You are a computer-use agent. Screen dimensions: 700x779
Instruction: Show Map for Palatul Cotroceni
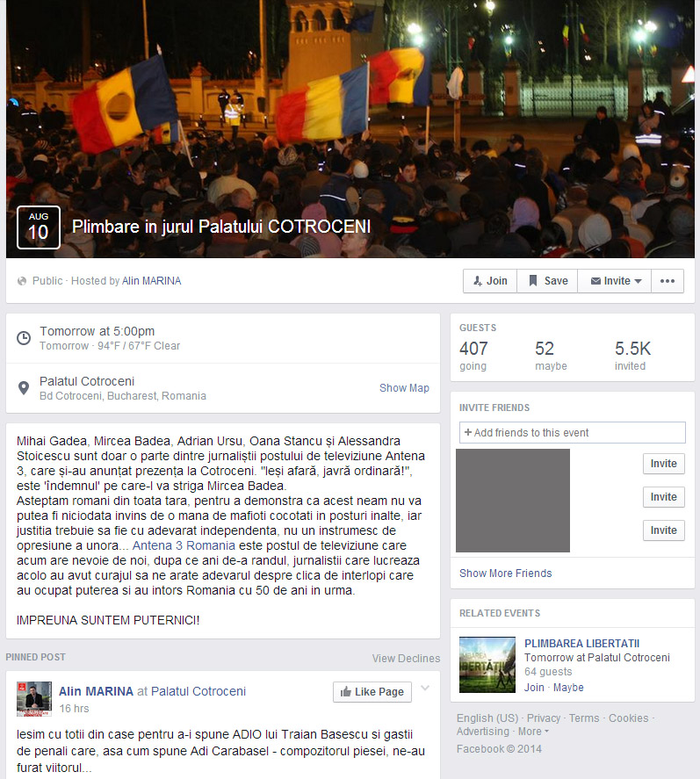[404, 388]
